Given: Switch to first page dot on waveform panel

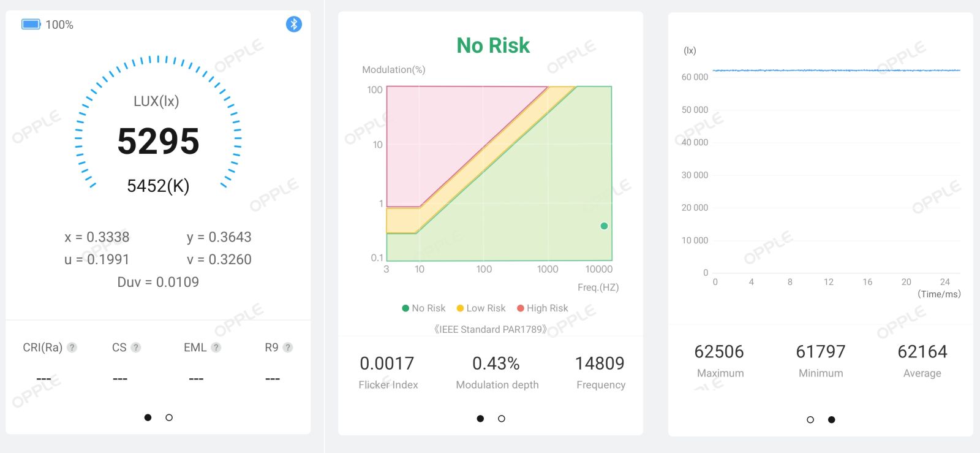Looking at the screenshot, I should pyautogui.click(x=810, y=420).
